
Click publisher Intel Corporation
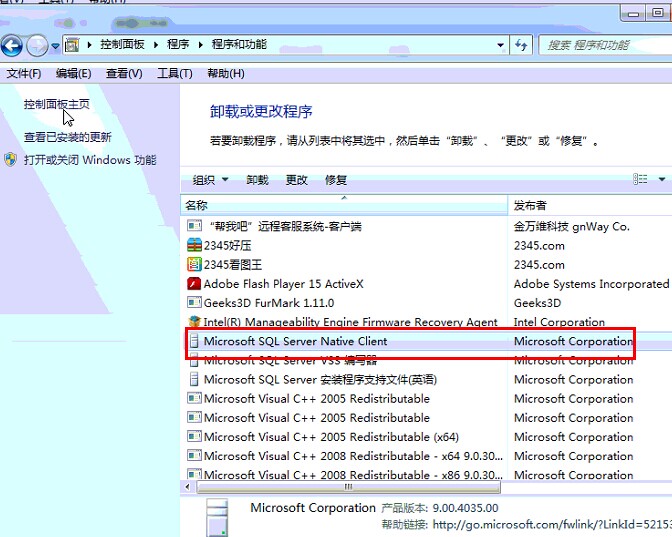tap(559, 322)
